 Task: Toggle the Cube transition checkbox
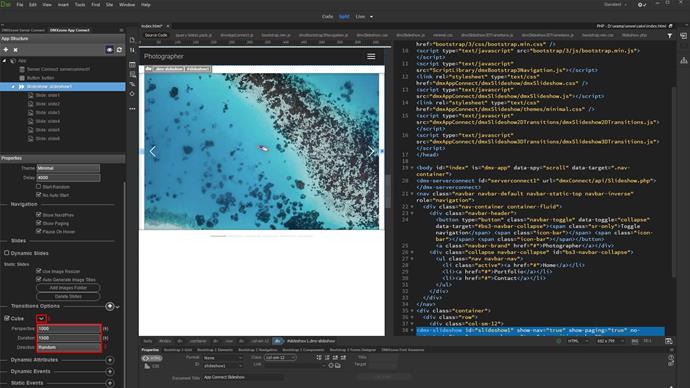7,318
